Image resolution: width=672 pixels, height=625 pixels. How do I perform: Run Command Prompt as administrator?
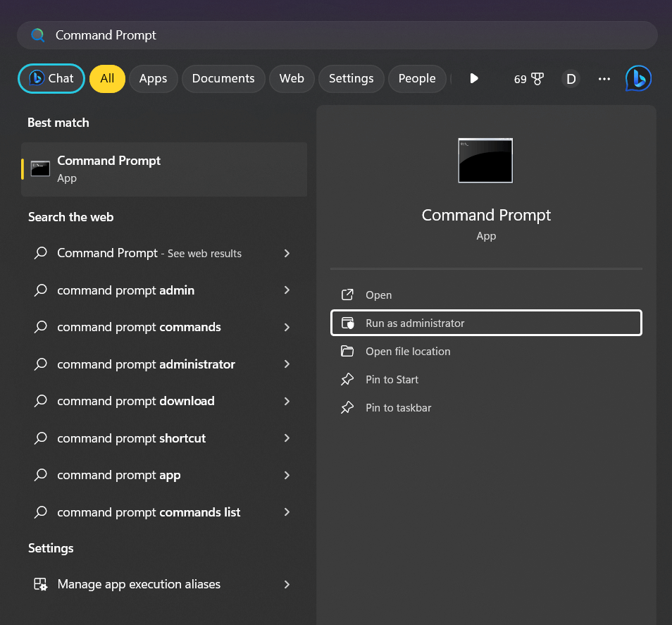click(415, 323)
